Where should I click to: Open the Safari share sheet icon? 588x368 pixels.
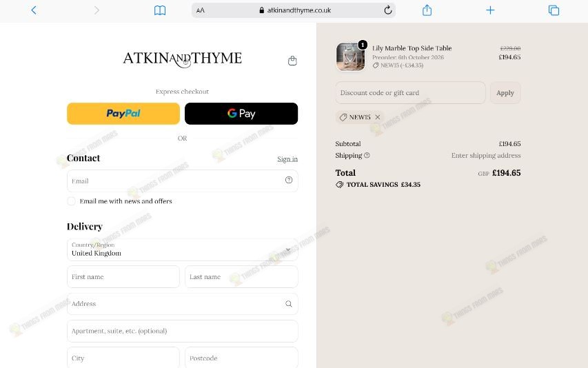tap(427, 10)
